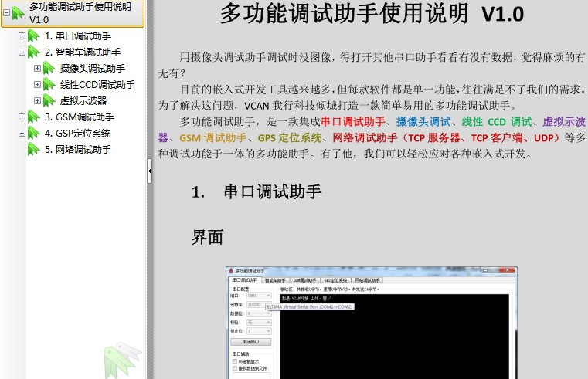Viewport: 588px width, 379px height.
Task: Click the 1. 串口调试助手 section heading
Action: 257,191
